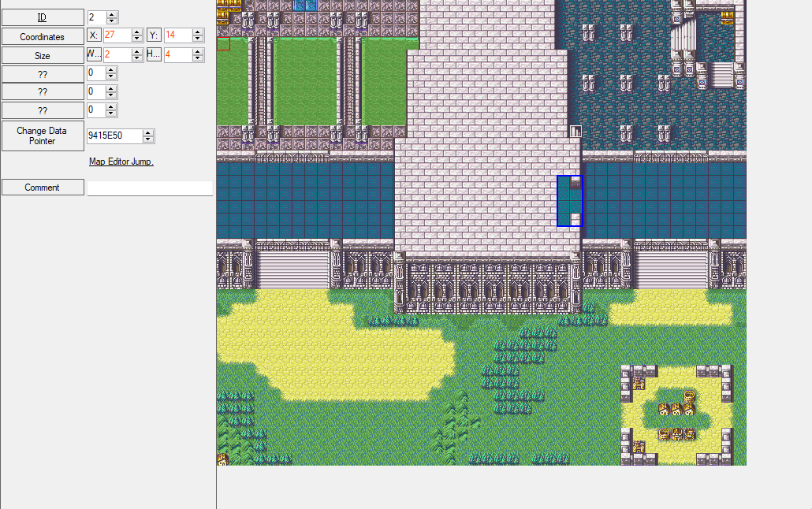Increment the Y coordinate spinner
Image resolution: width=812 pixels, height=509 pixels.
(x=197, y=32)
